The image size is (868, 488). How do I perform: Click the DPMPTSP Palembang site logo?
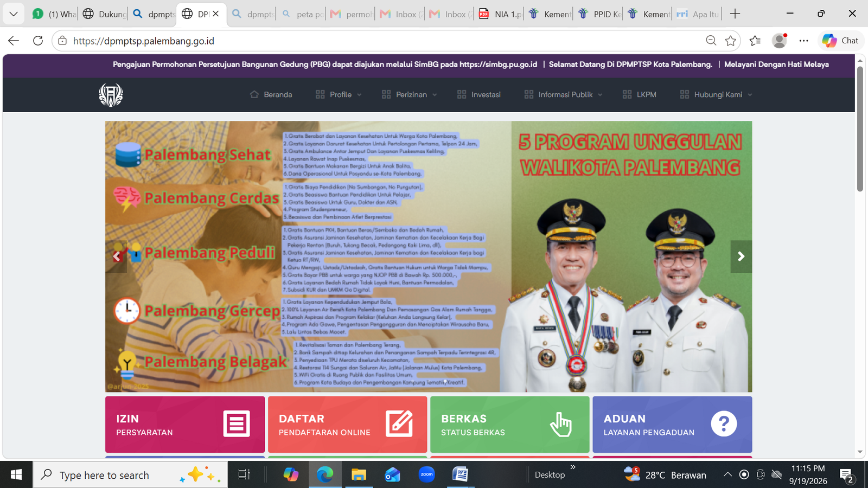[x=111, y=95]
